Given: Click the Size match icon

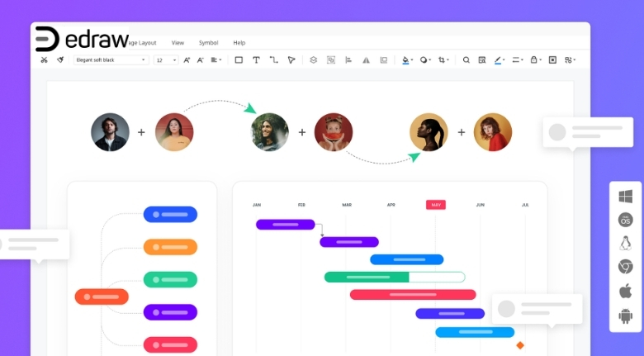Looking at the screenshot, I should [384, 60].
